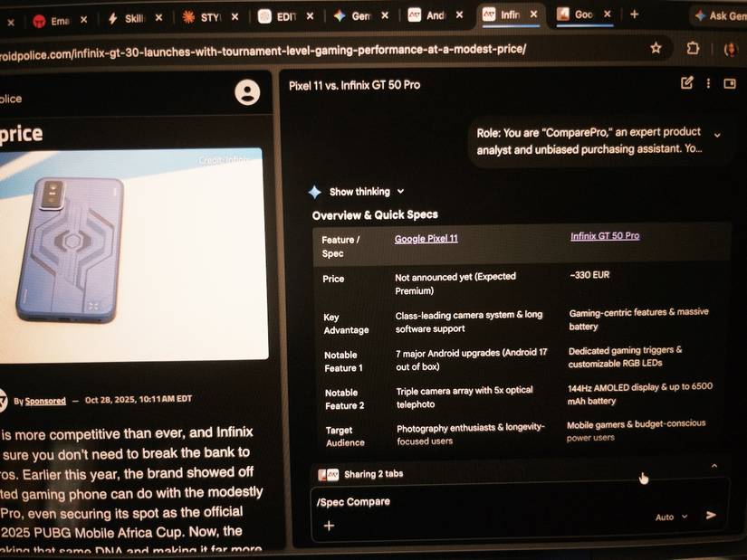Bookmark this page with the star icon
The image size is (747, 560).
click(656, 48)
